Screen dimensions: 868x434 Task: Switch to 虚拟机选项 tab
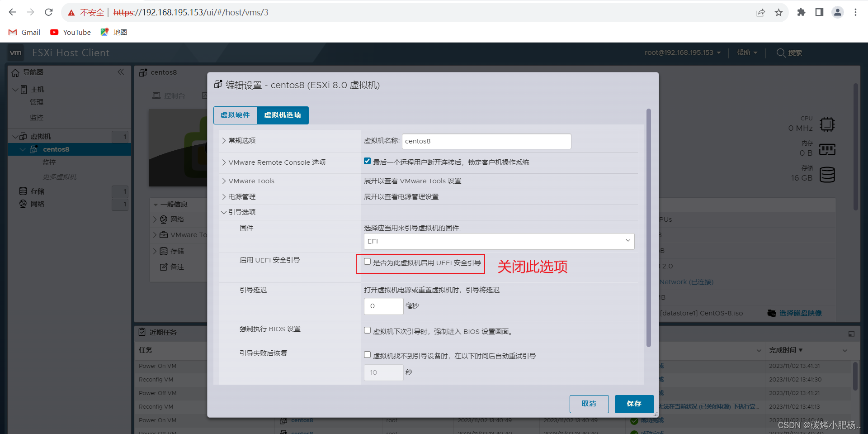tap(283, 115)
